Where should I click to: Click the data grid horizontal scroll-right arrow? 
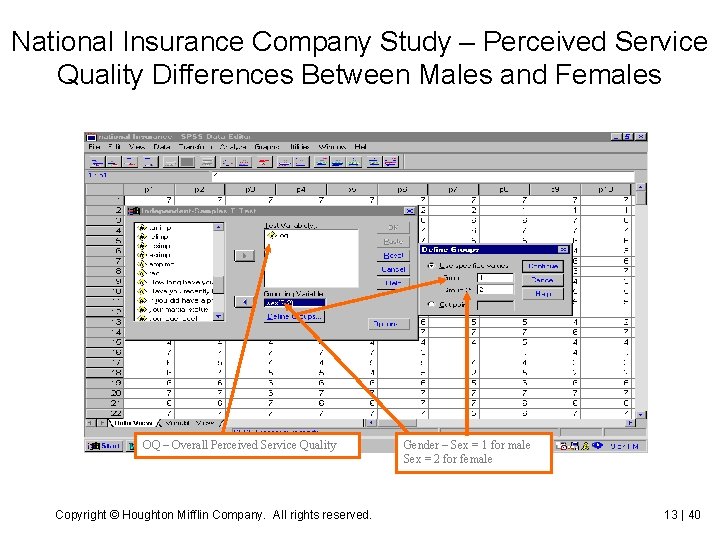tap(630, 423)
